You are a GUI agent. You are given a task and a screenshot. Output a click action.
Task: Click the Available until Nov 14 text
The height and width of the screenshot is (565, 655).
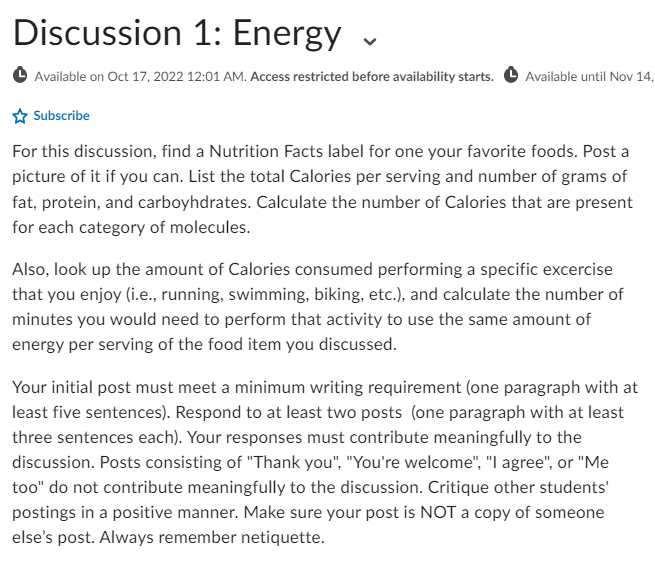[590, 77]
